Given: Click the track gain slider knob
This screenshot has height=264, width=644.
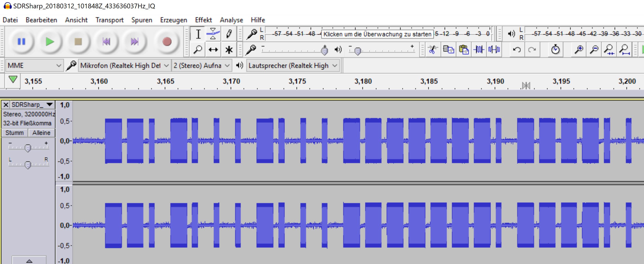Looking at the screenshot, I should (28, 148).
